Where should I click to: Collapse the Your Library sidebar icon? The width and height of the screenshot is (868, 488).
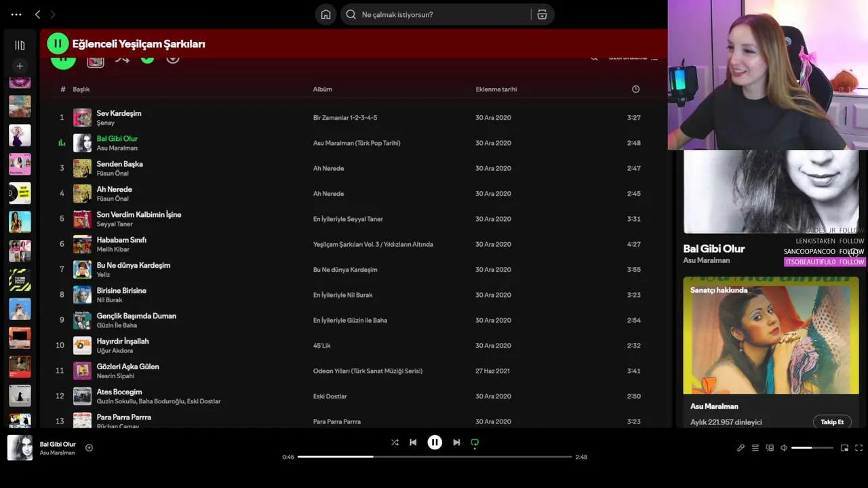click(x=20, y=45)
